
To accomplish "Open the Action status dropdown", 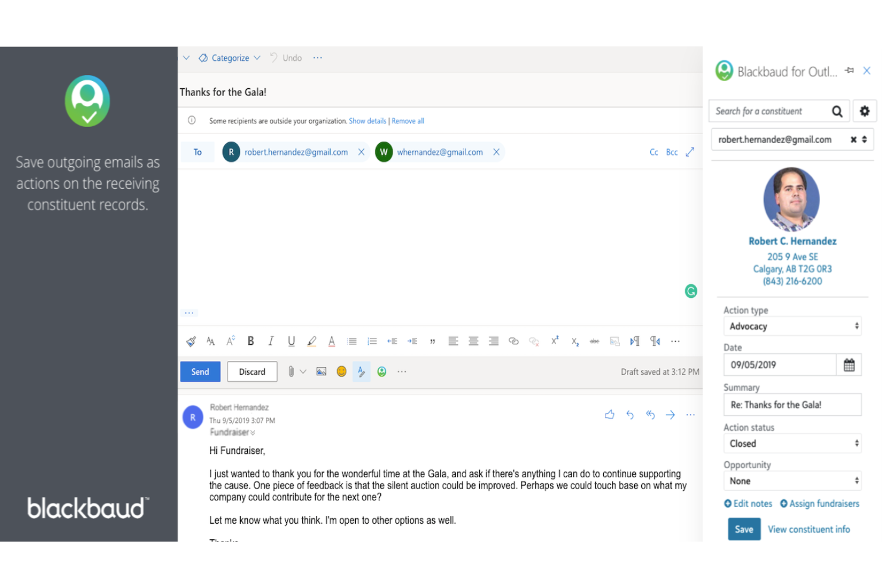I will (x=792, y=443).
